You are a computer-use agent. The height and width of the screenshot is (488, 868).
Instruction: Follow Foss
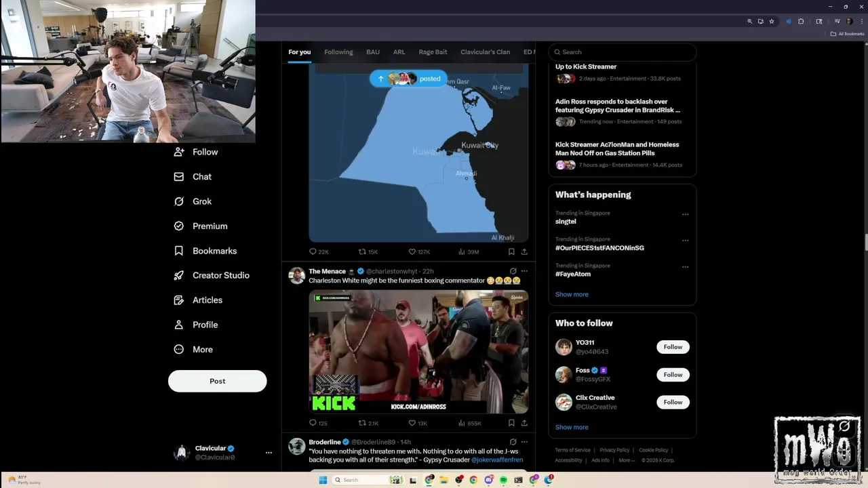point(673,375)
